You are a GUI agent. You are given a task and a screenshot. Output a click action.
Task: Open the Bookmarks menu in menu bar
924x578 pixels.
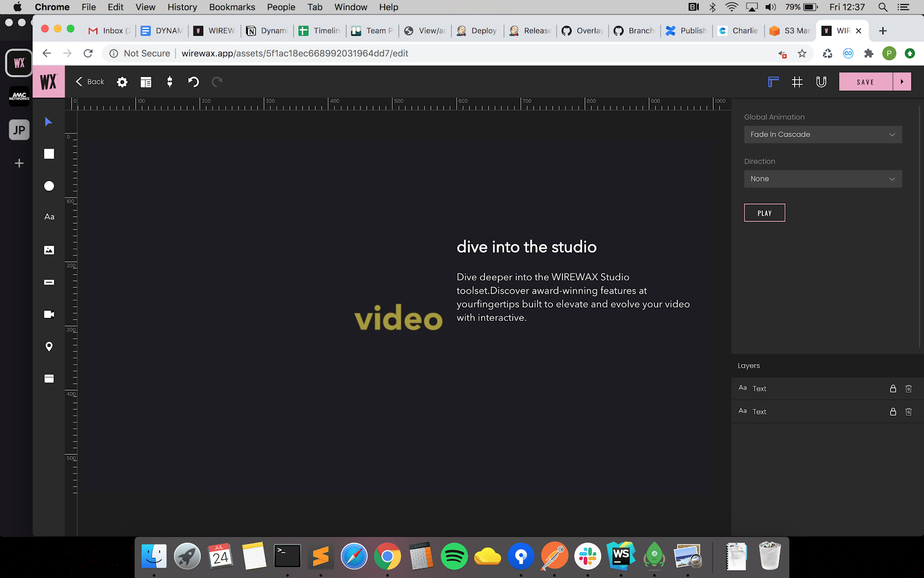(x=232, y=7)
